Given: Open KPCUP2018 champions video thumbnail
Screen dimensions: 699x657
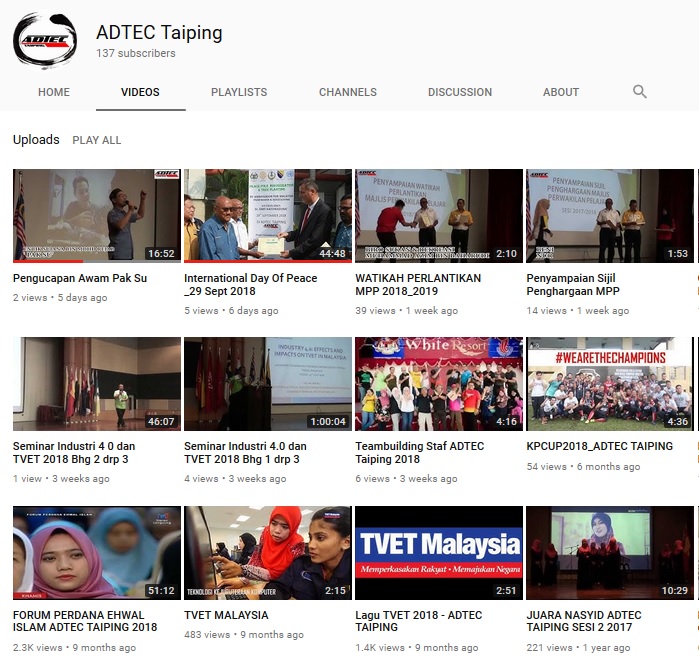Looking at the screenshot, I should tap(610, 384).
